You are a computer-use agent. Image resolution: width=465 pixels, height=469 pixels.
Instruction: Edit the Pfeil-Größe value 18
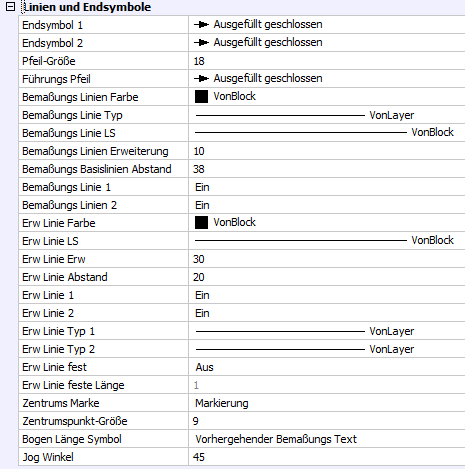point(327,61)
